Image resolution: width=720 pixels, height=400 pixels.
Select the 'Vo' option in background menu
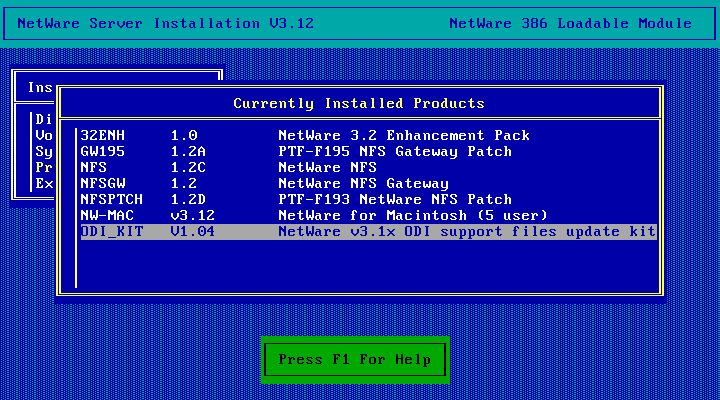tap(44, 135)
